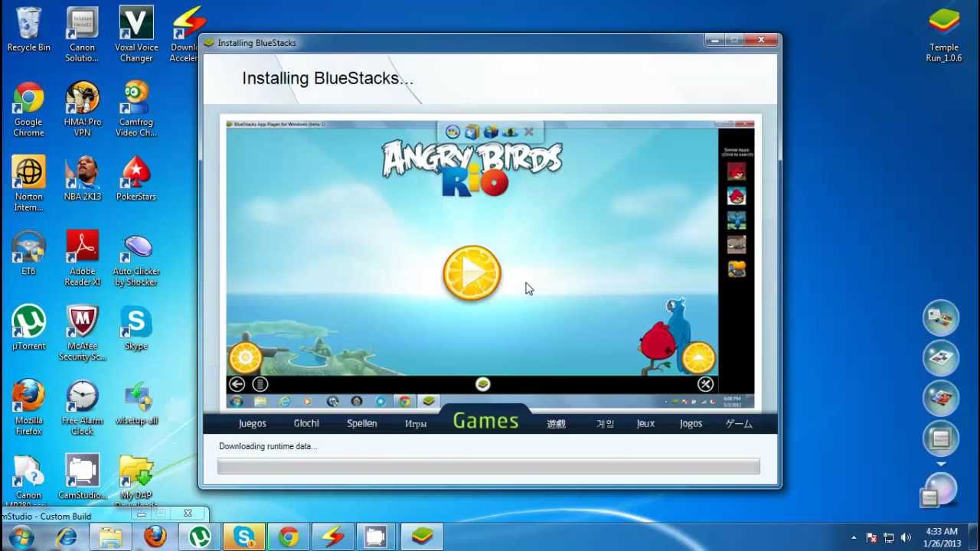The width and height of the screenshot is (980, 551).
Task: Open the Action Center flag tray icon
Action: [x=871, y=537]
